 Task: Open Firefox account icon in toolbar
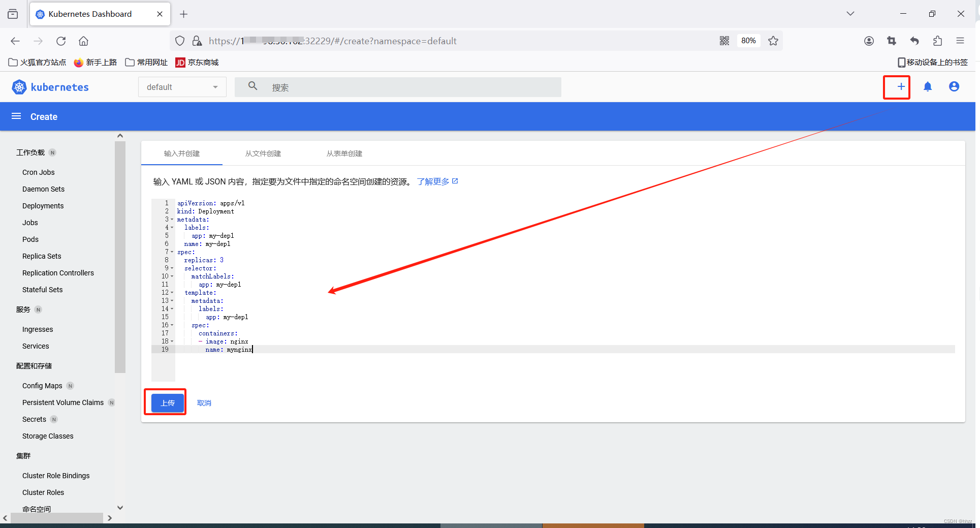[869, 41]
